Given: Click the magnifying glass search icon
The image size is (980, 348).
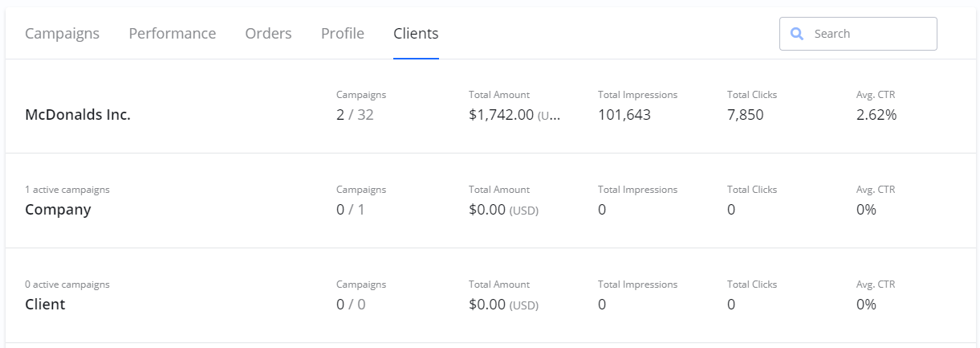Looking at the screenshot, I should (x=797, y=34).
